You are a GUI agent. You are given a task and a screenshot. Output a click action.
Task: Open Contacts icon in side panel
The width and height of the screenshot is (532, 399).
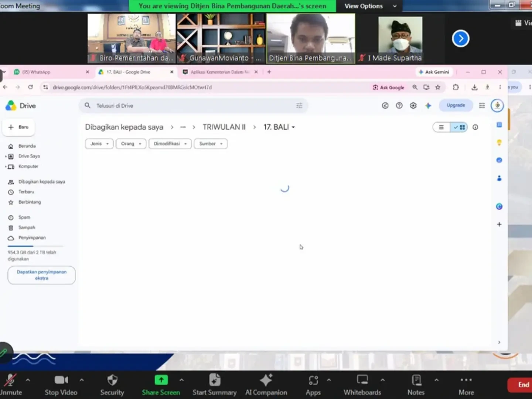click(x=499, y=178)
